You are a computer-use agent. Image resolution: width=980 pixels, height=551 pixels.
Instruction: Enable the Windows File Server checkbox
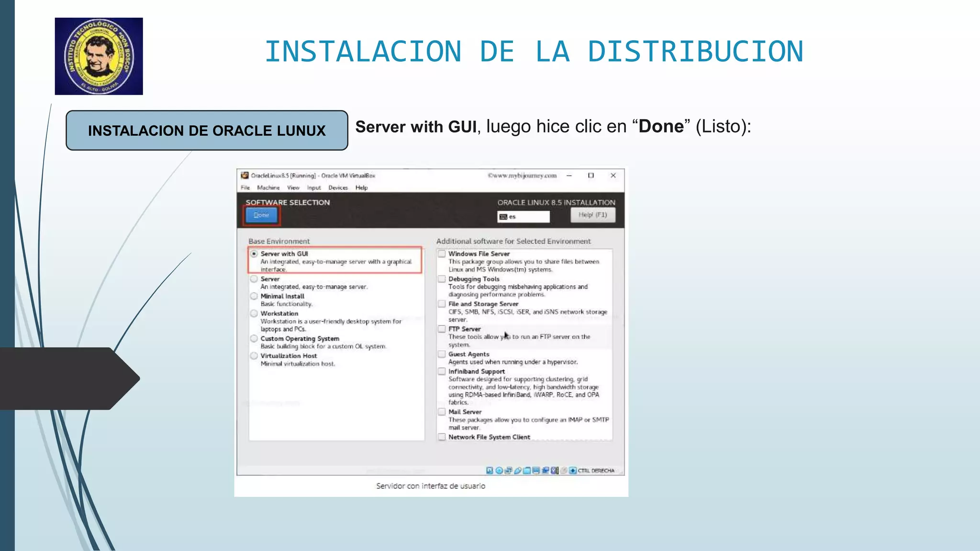click(x=442, y=254)
